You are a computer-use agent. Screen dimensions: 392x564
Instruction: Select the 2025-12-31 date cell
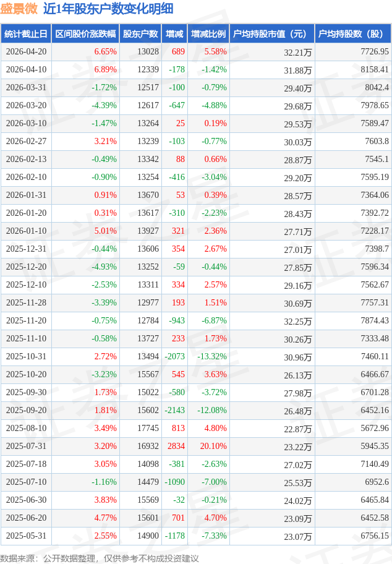(25, 249)
